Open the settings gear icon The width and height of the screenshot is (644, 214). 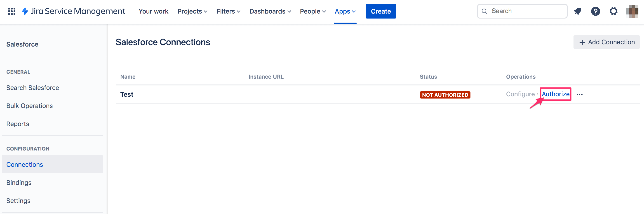tap(613, 11)
